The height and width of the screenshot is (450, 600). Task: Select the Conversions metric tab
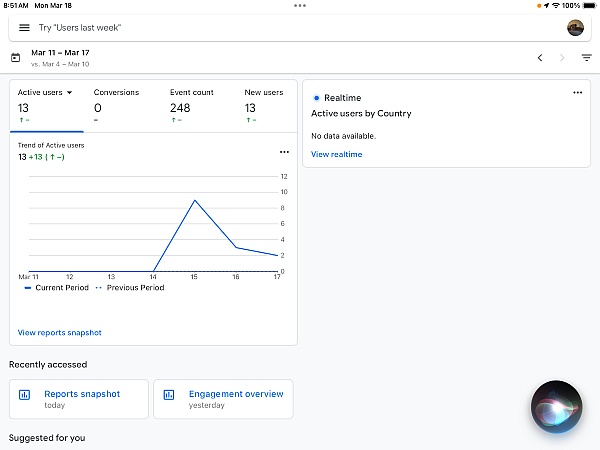click(x=116, y=106)
